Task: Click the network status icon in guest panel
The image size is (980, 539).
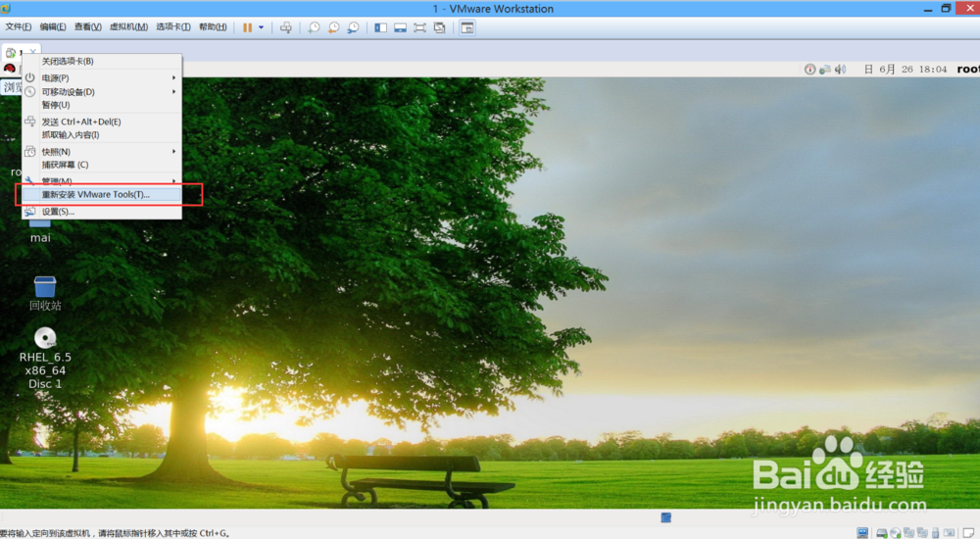Action: point(825,70)
